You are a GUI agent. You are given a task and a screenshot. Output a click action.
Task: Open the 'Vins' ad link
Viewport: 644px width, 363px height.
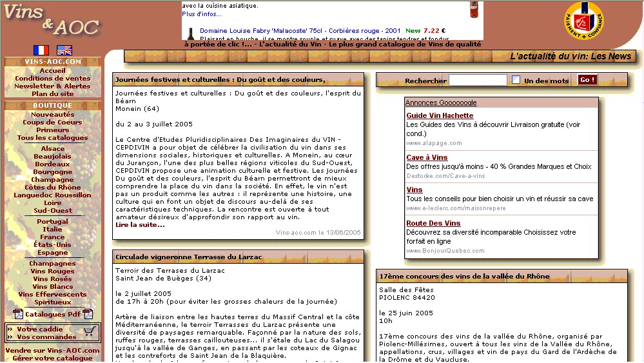point(415,190)
